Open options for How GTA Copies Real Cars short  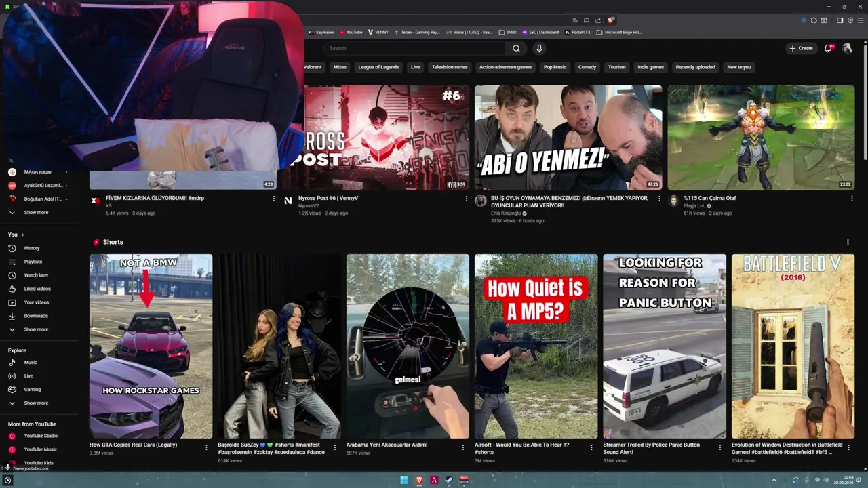click(x=206, y=447)
